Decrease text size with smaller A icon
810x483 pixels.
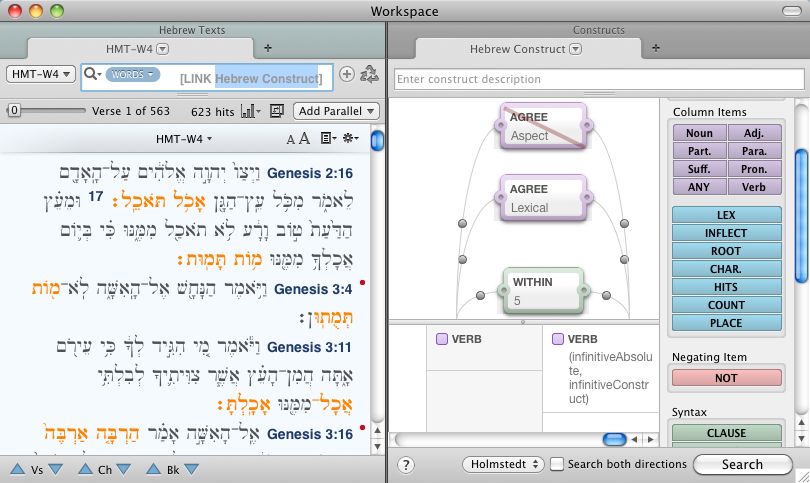[x=291, y=139]
